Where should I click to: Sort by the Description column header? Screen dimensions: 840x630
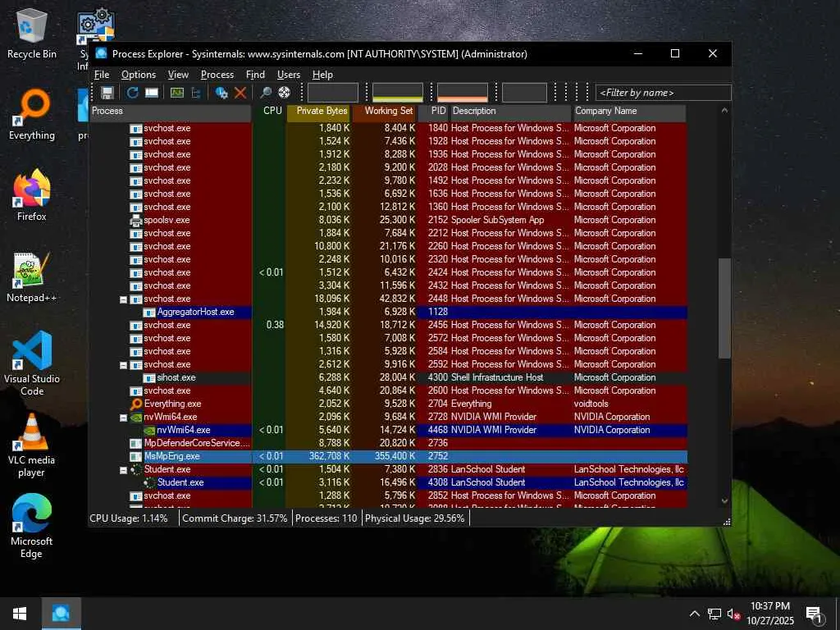click(x=510, y=112)
